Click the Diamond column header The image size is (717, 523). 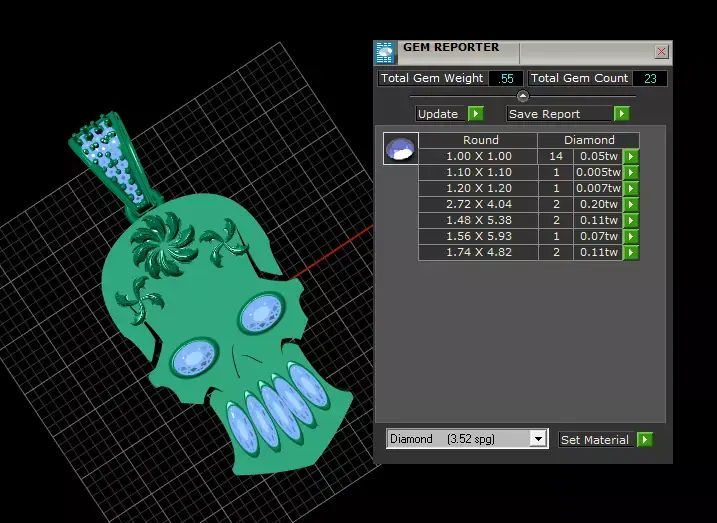pos(589,140)
